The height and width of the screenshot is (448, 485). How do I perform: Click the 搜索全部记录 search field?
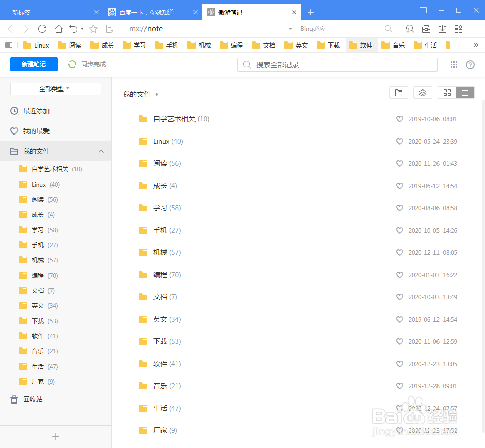pyautogui.click(x=337, y=65)
